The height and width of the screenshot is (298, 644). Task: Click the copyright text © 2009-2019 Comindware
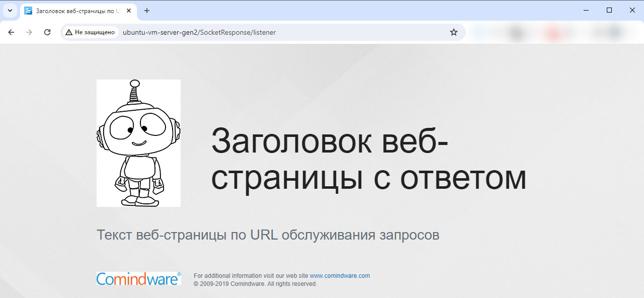[229, 284]
